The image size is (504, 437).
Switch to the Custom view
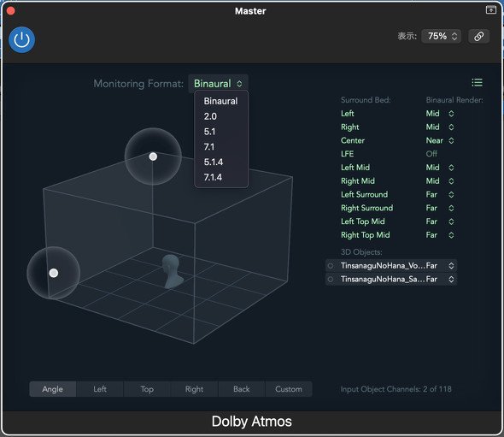[289, 389]
